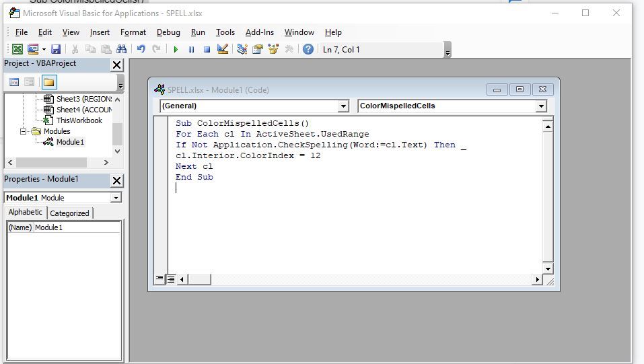Open the Format menu
The width and height of the screenshot is (644, 364).
coord(133,32)
